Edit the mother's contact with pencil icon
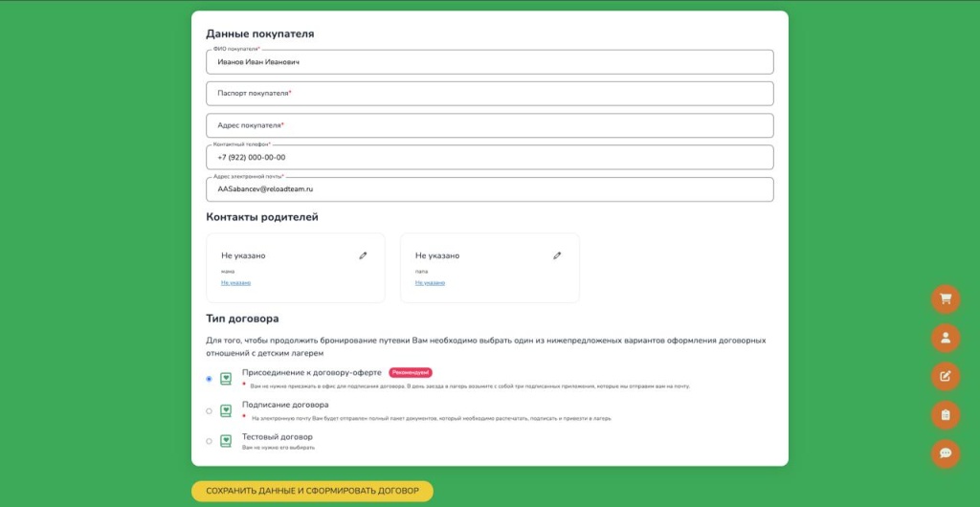 pos(363,255)
